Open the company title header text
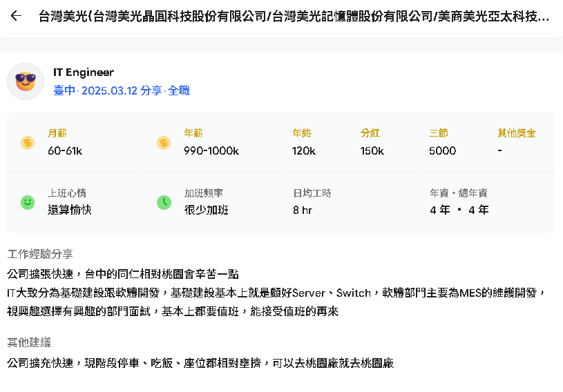This screenshot has height=392, width=563. point(294,16)
